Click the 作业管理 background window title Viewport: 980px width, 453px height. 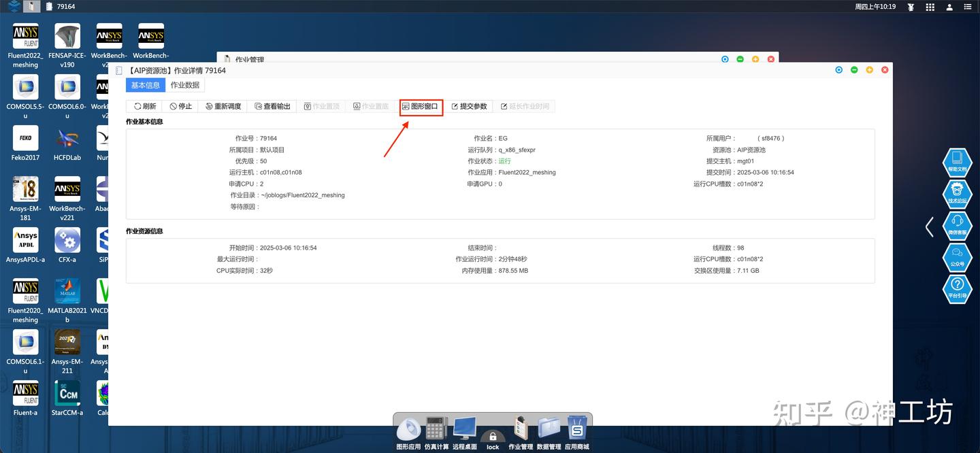pyautogui.click(x=249, y=60)
